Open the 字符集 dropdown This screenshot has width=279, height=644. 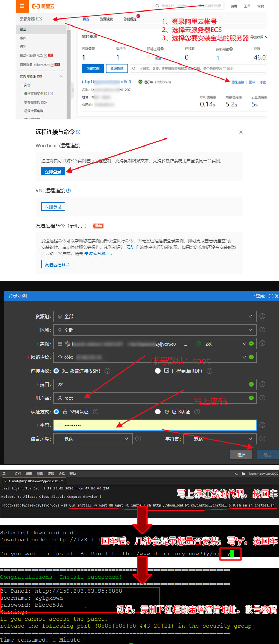(x=220, y=439)
